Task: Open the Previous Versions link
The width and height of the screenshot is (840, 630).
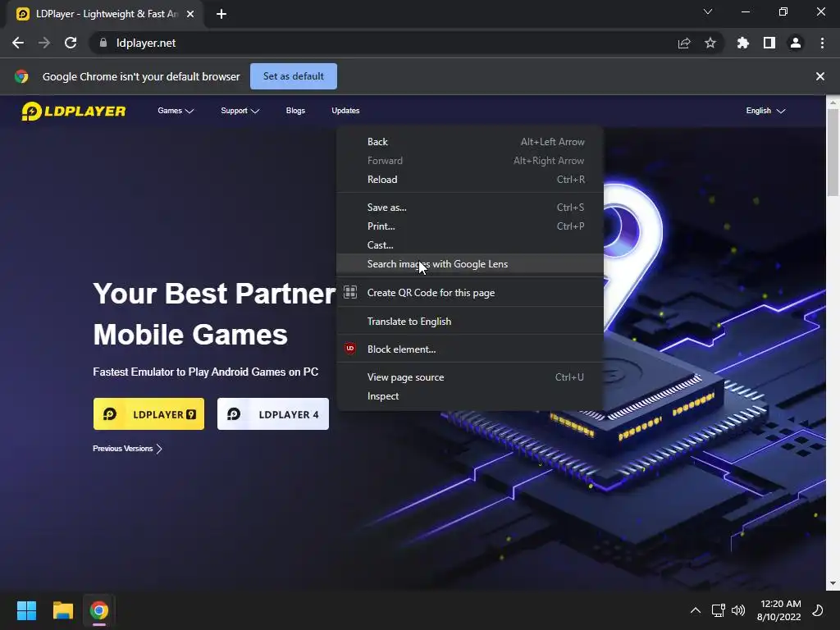Action: pyautogui.click(x=127, y=449)
